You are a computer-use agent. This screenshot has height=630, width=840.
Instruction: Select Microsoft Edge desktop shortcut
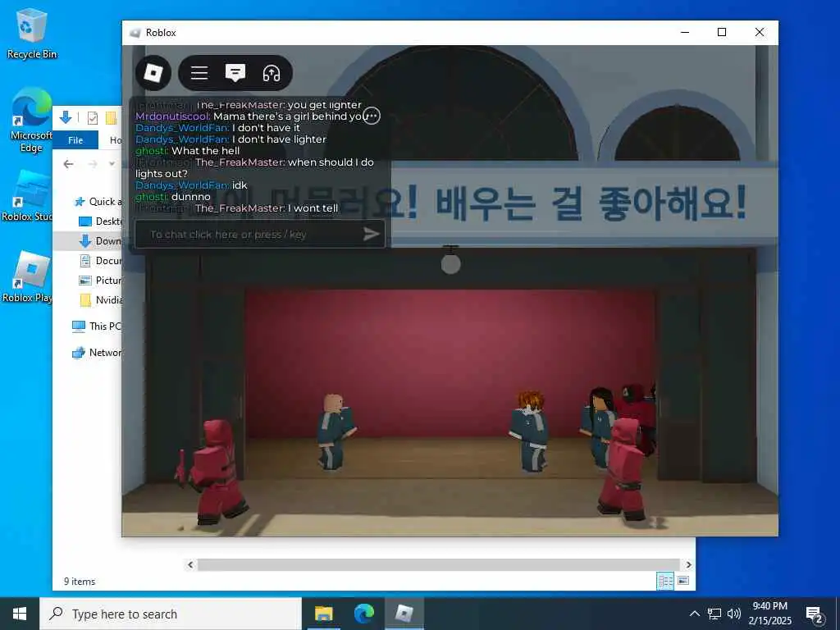point(32,121)
